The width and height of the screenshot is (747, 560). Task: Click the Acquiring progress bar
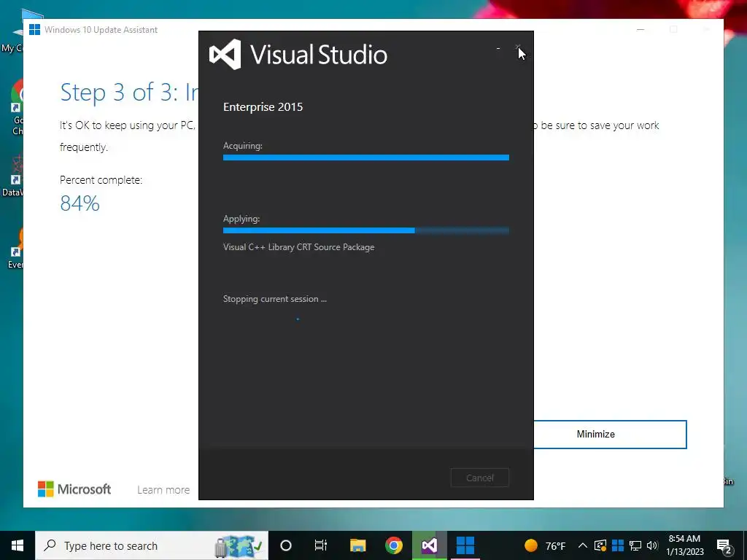[366, 157]
